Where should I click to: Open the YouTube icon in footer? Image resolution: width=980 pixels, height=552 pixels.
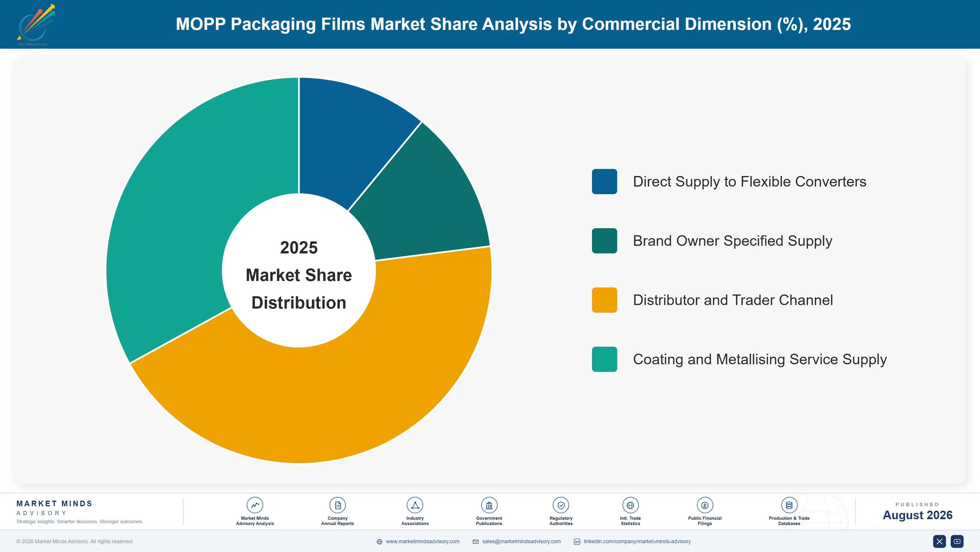(957, 541)
